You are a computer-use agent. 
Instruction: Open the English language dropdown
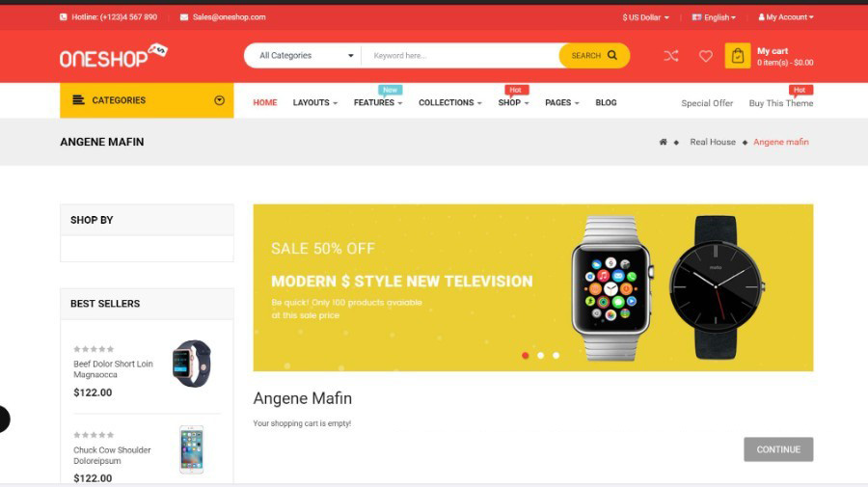[714, 17]
